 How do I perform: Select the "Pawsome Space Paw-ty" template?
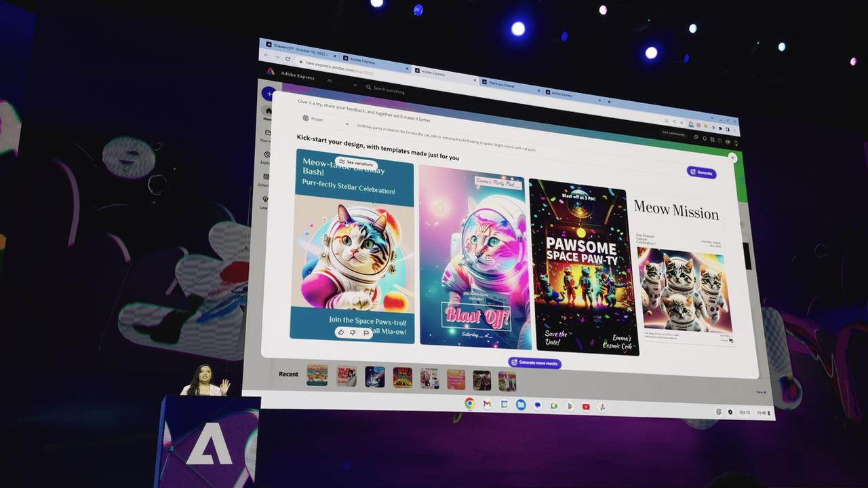[585, 267]
